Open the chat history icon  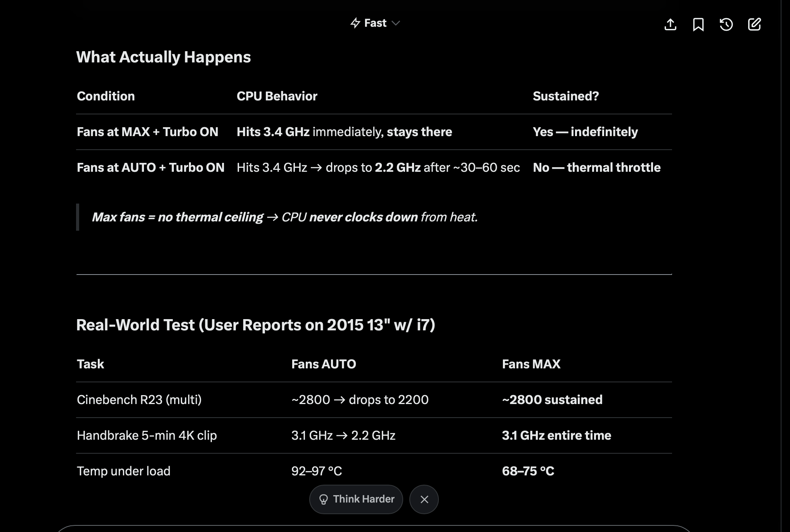point(726,24)
